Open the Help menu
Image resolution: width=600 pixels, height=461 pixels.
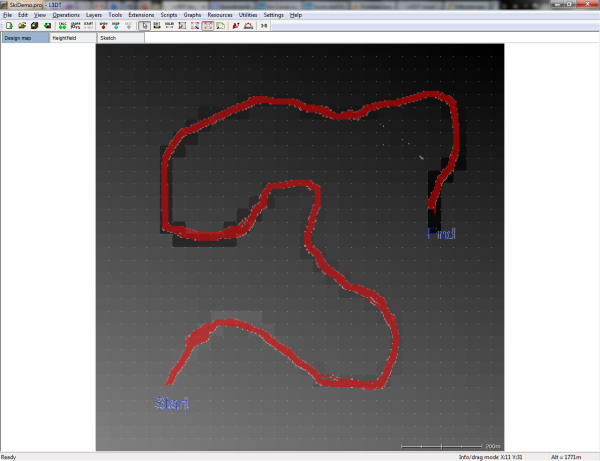point(296,16)
